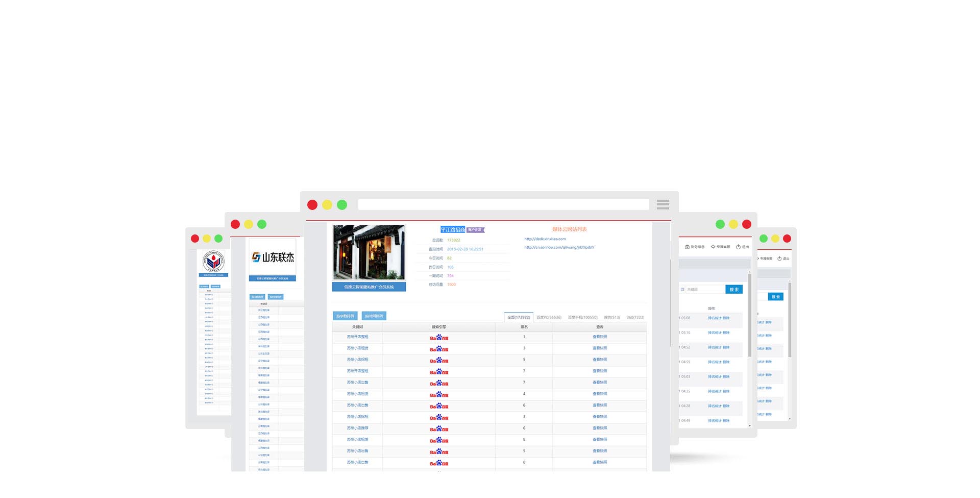Click the 搜索 button in the far-right window
This screenshot has height=498, width=980.
(x=776, y=297)
